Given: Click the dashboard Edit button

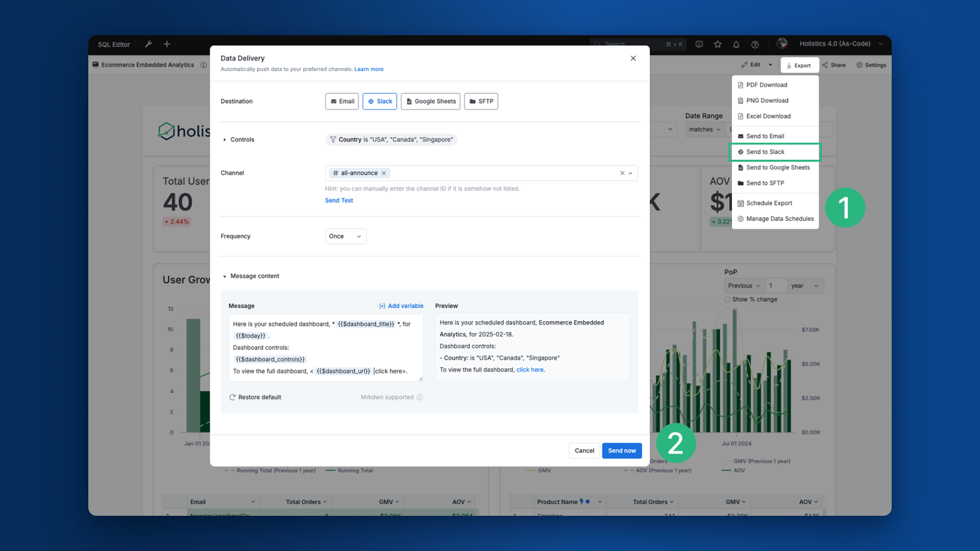Looking at the screenshot, I should point(751,65).
